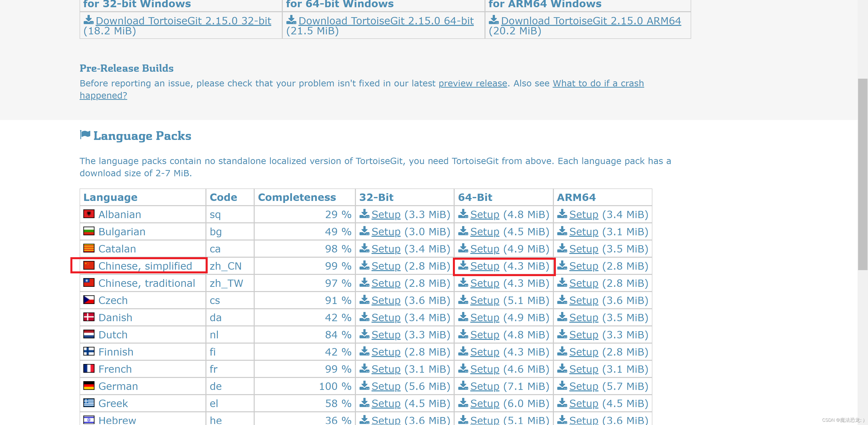Download Chinese simplified 32-Bit Setup link
Image resolution: width=868 pixels, height=425 pixels.
386,266
